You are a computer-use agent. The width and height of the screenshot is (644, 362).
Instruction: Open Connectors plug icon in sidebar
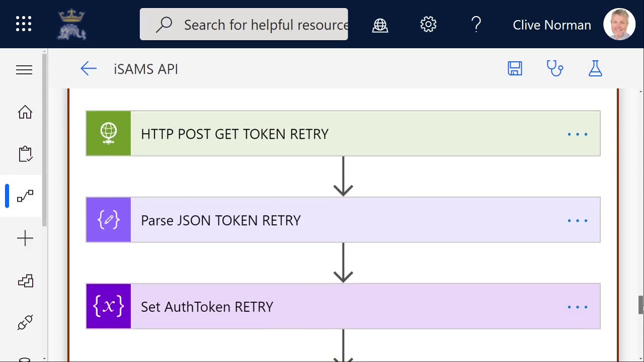pyautogui.click(x=25, y=322)
